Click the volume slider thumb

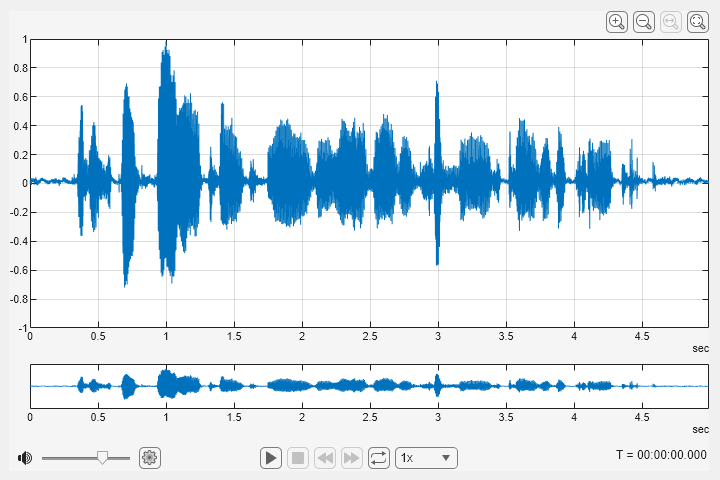coord(102,457)
